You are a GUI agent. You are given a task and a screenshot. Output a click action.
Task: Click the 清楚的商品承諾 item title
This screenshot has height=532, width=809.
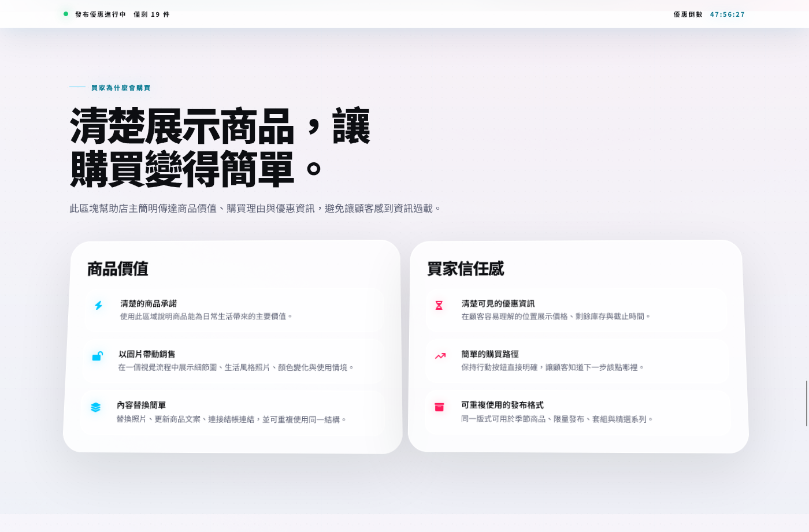[x=149, y=304]
